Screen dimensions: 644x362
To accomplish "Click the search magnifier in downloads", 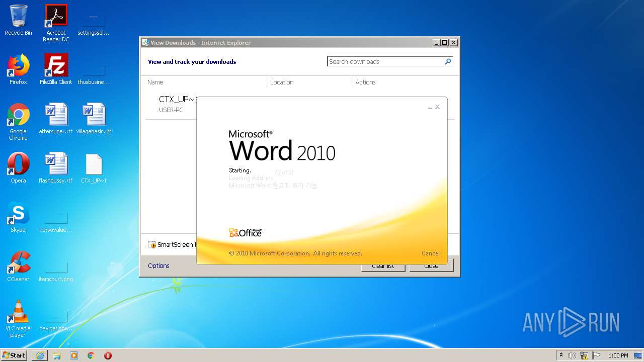I will click(x=448, y=61).
